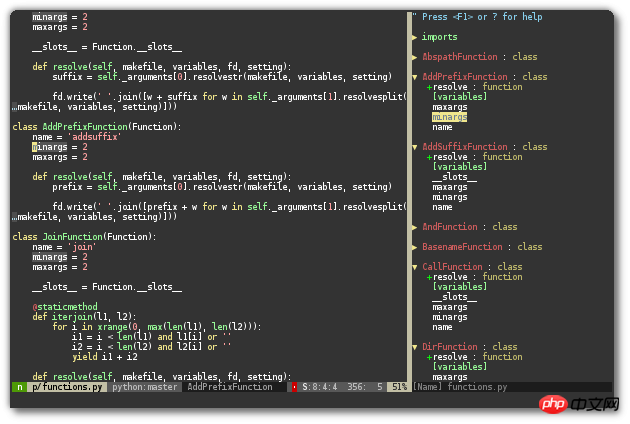This screenshot has width=630, height=424.
Task: Collapse the DirFunction class triangle
Action: [414, 347]
